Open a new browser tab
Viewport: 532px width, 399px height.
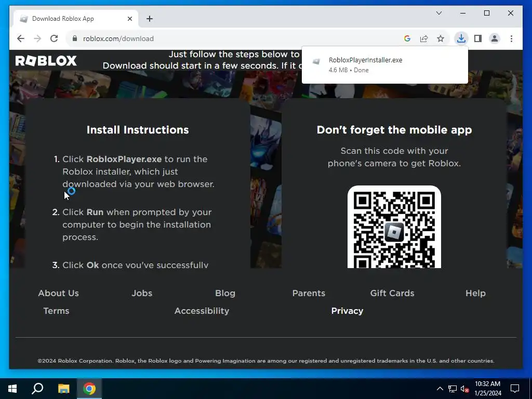pos(150,19)
